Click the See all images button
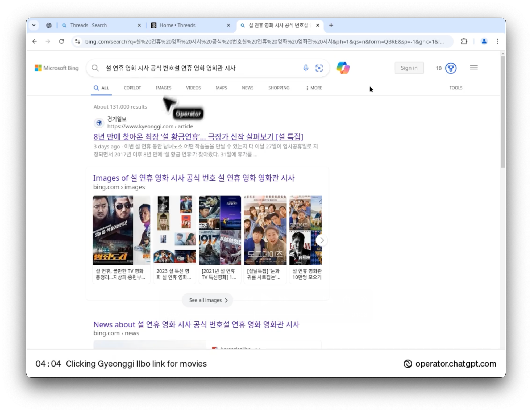Viewport: 532px width, 412px height. click(x=207, y=300)
